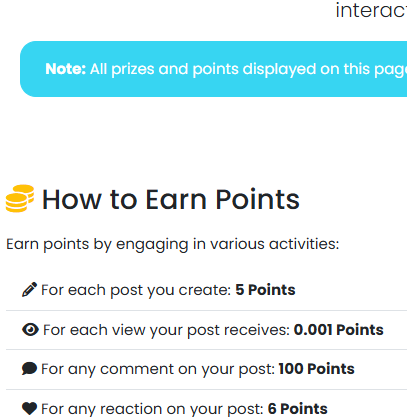Click the pencil icon beside post creation
The image size is (407, 417).
pyautogui.click(x=29, y=289)
